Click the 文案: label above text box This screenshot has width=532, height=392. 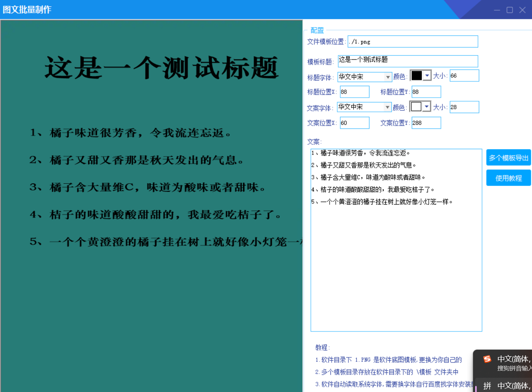(314, 142)
